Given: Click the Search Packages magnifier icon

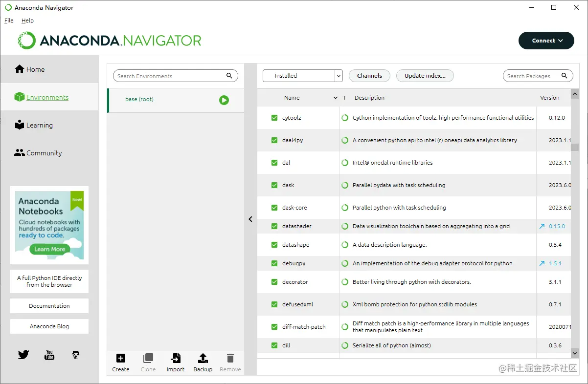Looking at the screenshot, I should pos(564,76).
